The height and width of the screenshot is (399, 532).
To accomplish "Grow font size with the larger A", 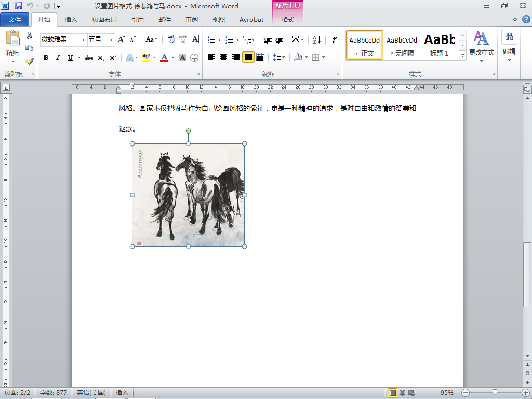I will 121,39.
